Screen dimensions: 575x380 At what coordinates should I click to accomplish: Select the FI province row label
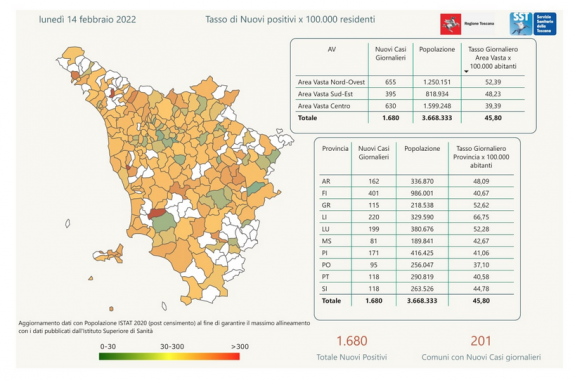324,193
